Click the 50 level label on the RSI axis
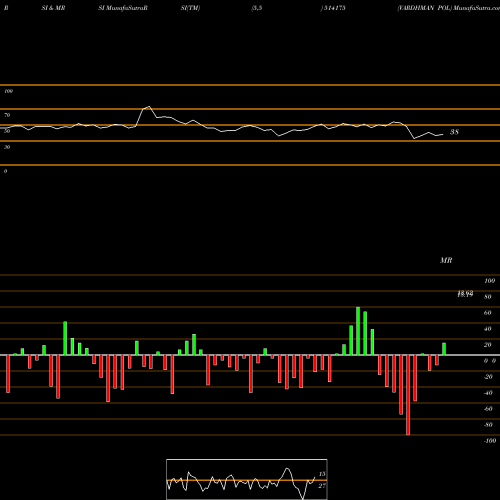The height and width of the screenshot is (500, 500). pos(7,131)
